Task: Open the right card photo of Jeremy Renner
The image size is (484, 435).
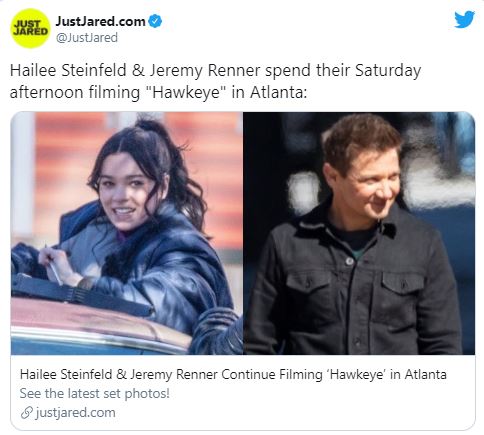Action: pos(359,233)
